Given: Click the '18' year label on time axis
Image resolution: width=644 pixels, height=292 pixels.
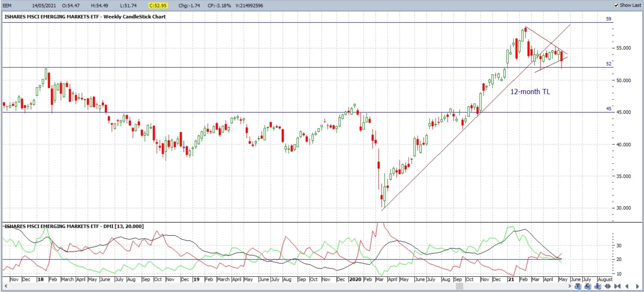Looking at the screenshot, I should (40, 279).
